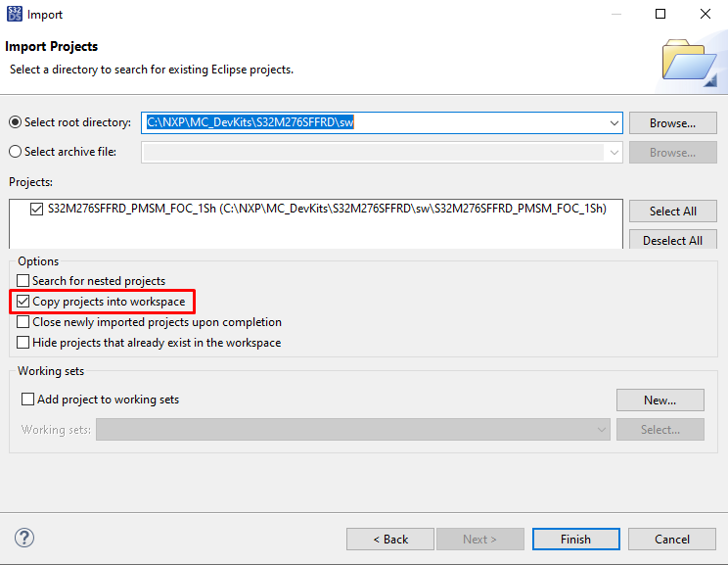Browse for the root directory
728x565 pixels.
pos(672,123)
